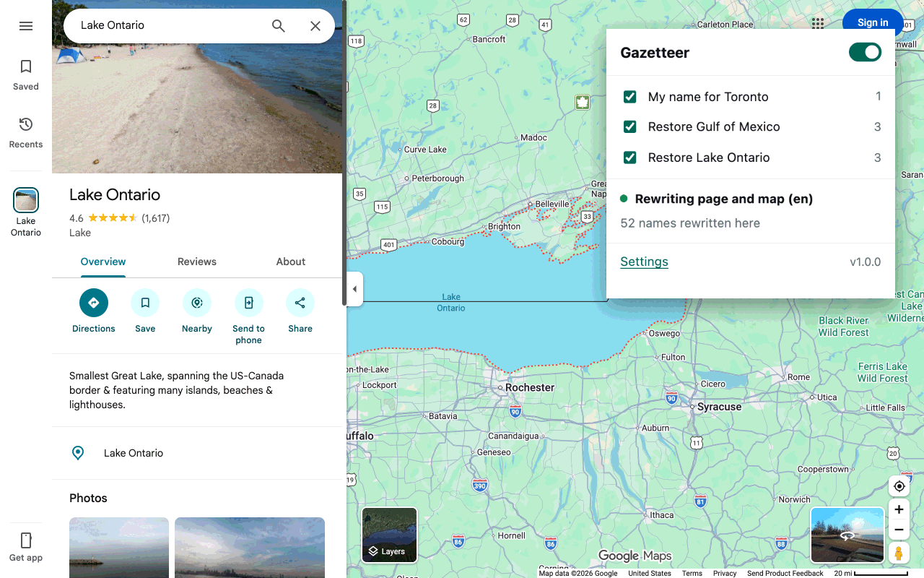This screenshot has height=578, width=924.
Task: Click Syracuse city label on map
Action: (720, 407)
